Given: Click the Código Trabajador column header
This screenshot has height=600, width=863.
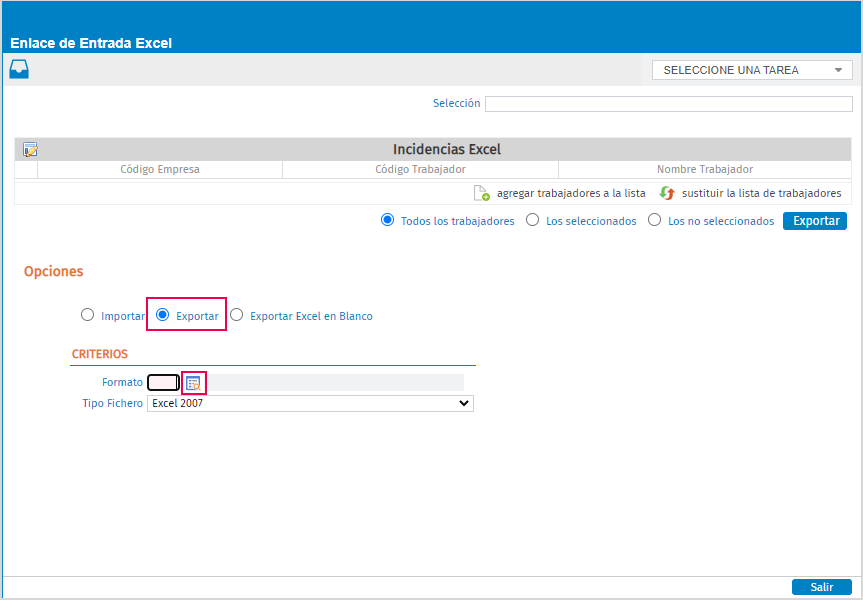Looking at the screenshot, I should 420,170.
